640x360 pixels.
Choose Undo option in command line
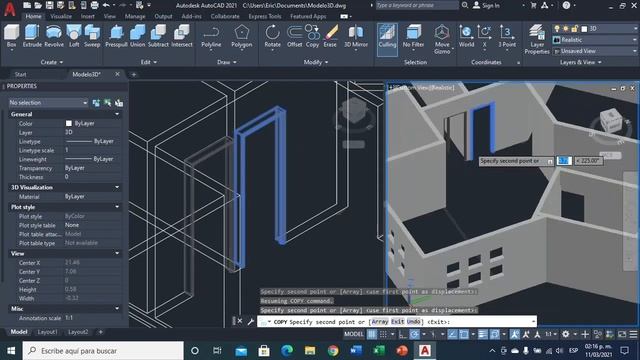413,322
